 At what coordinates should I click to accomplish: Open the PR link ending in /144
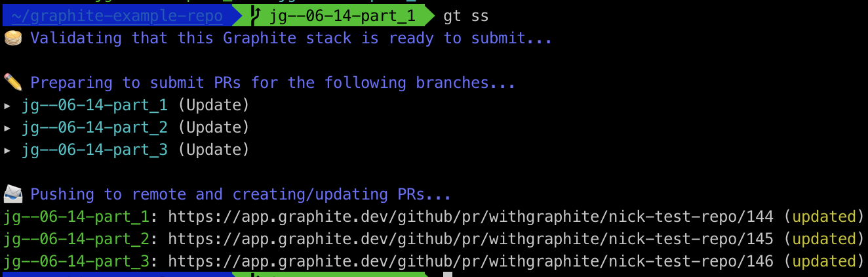[471, 217]
